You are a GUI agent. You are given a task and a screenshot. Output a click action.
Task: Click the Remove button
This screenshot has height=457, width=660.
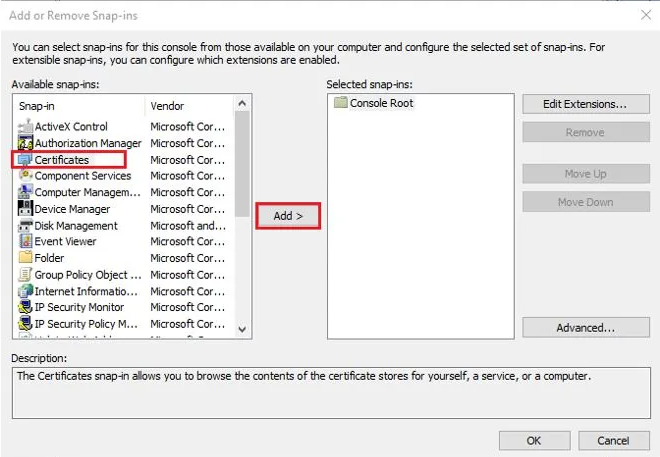586,132
